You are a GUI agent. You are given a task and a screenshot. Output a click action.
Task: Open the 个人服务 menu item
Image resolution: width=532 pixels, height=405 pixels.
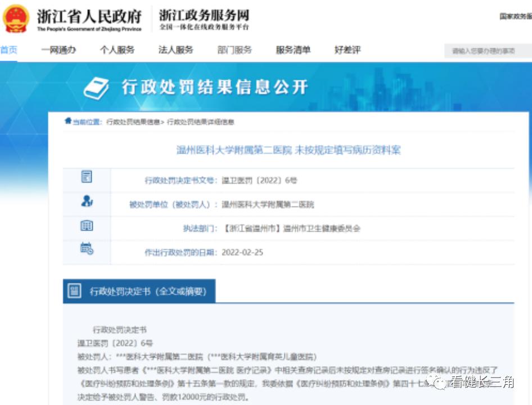click(x=117, y=50)
